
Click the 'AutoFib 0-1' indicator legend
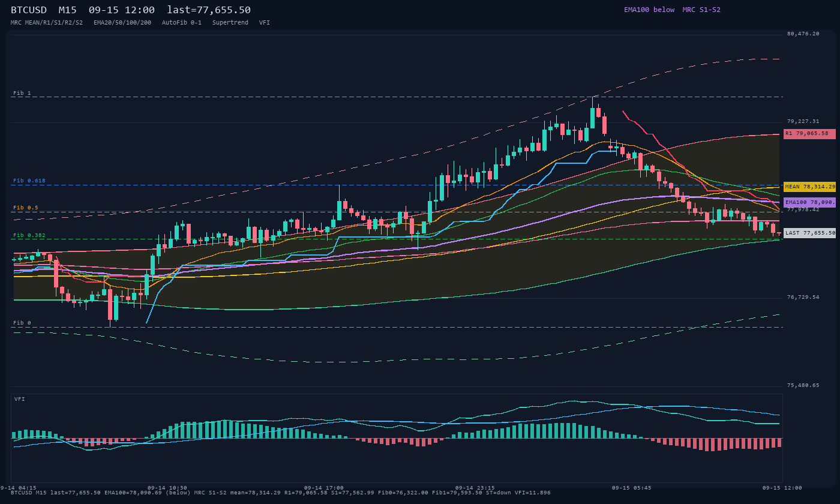point(182,22)
